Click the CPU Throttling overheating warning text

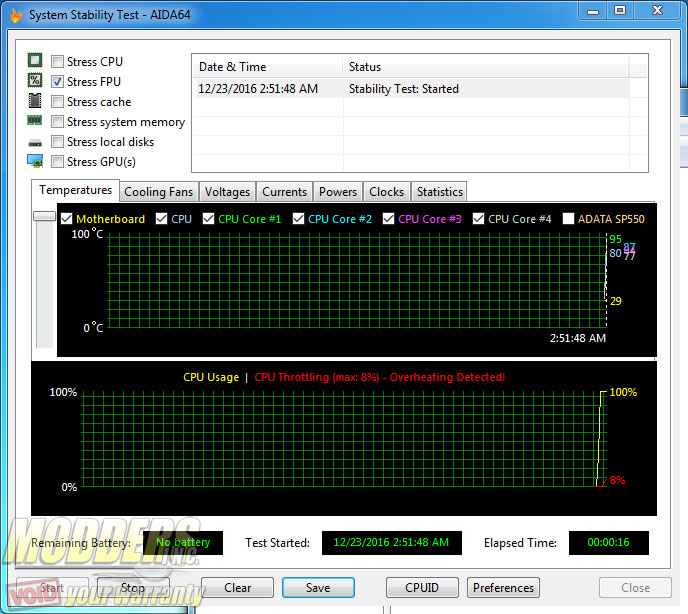[x=380, y=377]
